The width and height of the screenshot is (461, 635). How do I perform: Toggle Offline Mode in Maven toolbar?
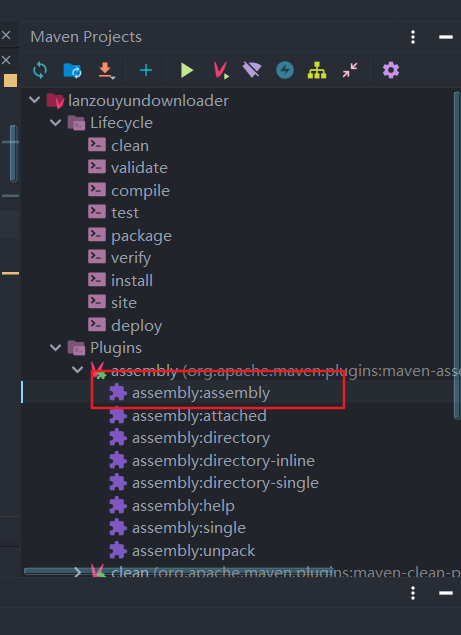click(x=252, y=70)
